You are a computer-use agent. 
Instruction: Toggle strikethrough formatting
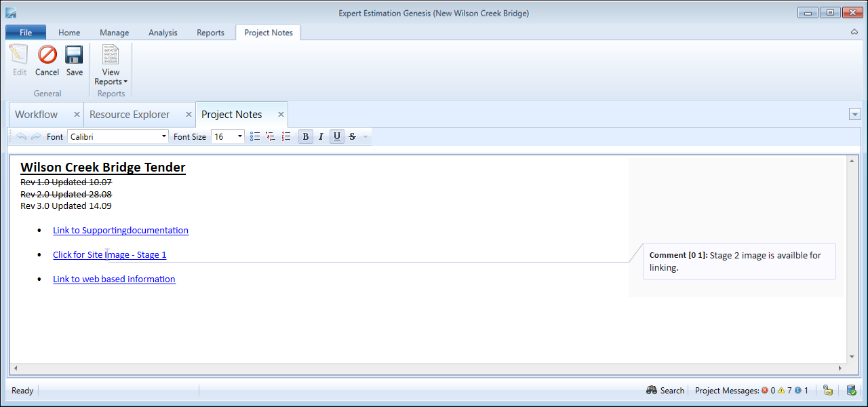(352, 136)
